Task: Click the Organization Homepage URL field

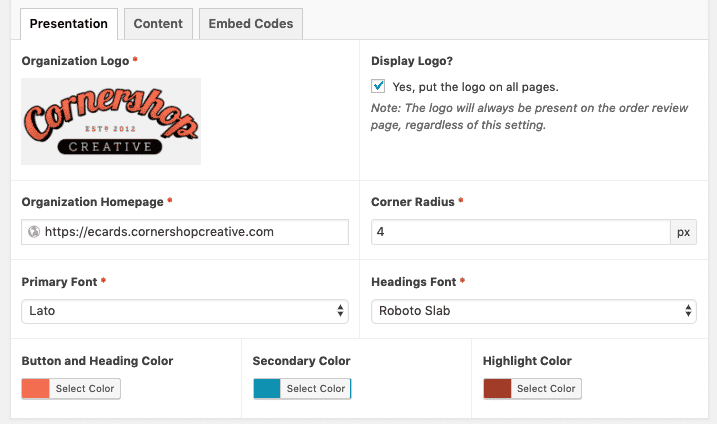Action: (185, 232)
